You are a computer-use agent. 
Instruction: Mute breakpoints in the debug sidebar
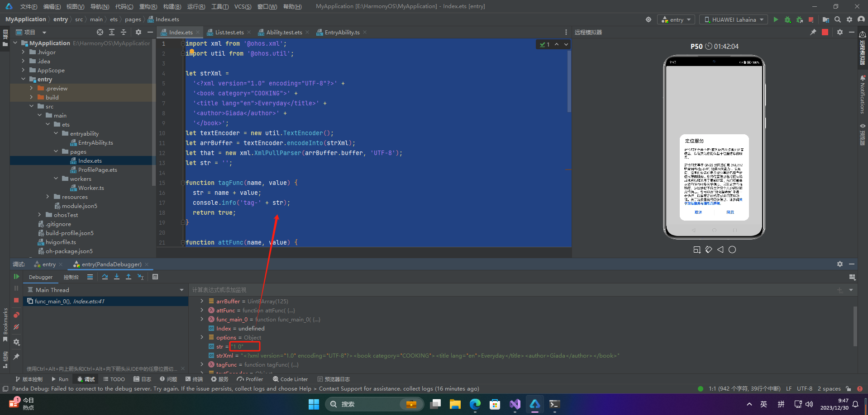16,327
